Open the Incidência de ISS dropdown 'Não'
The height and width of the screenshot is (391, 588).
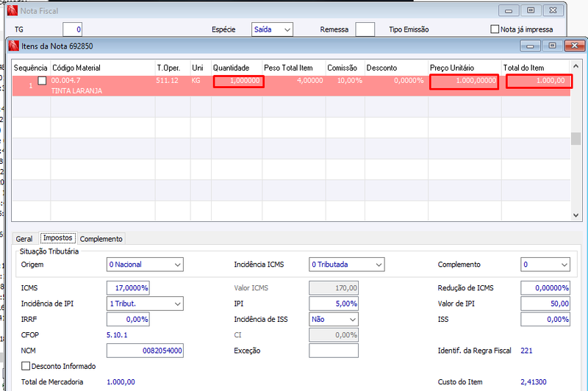[334, 320]
